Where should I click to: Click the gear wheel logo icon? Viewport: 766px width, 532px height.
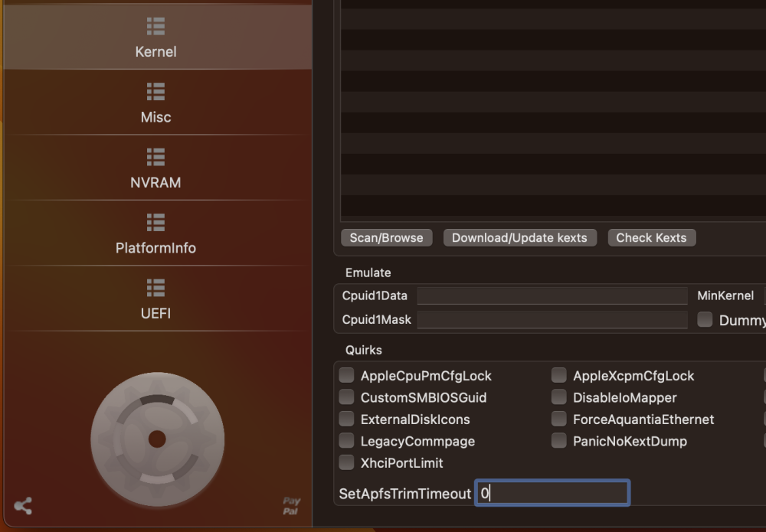(x=157, y=439)
